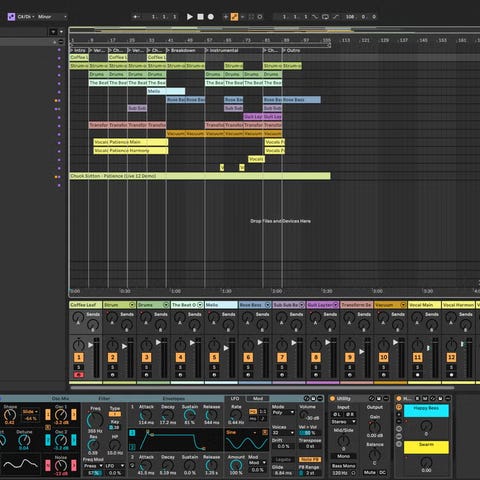
Task: Fold the Strum group track
Action: 132,305
